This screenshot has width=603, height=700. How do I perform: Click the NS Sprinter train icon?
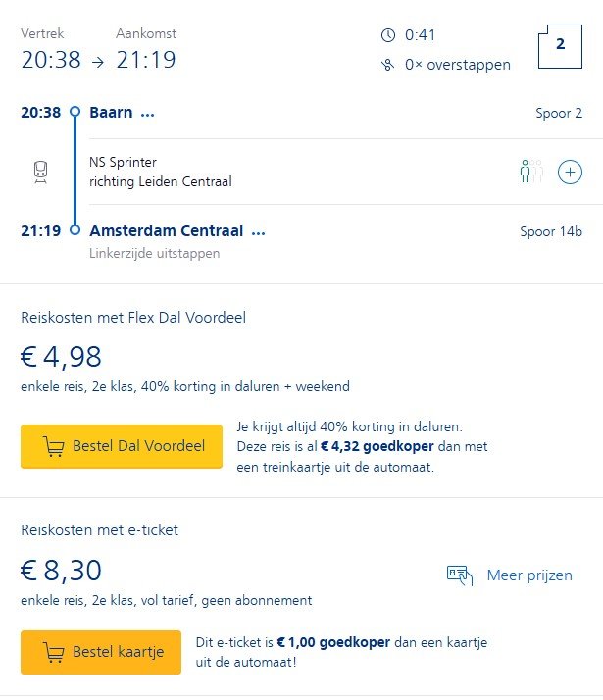tap(40, 172)
